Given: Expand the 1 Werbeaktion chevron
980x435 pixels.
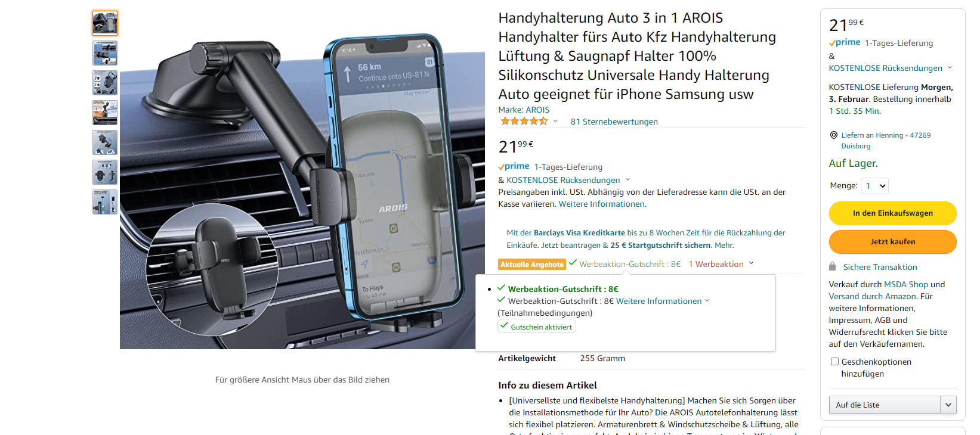Looking at the screenshot, I should click(751, 263).
